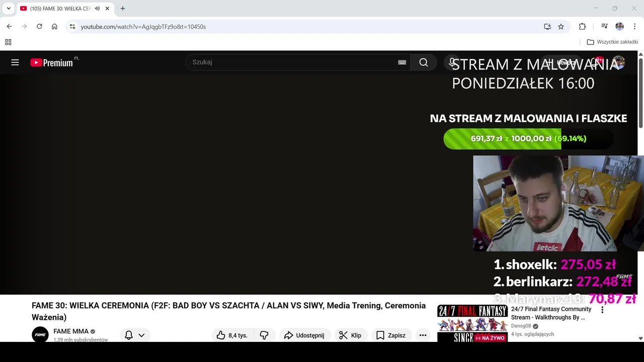Image resolution: width=644 pixels, height=362 pixels.
Task: Open FAME MMA channel name link
Action: pos(71,331)
